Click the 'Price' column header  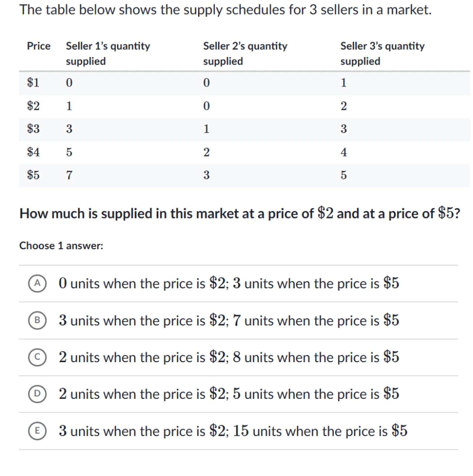(39, 46)
